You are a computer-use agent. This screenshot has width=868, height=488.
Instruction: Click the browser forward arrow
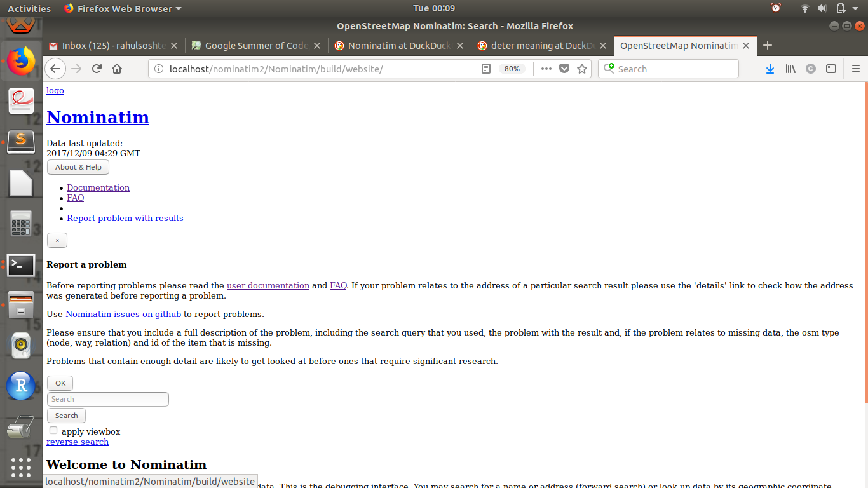[x=77, y=69]
